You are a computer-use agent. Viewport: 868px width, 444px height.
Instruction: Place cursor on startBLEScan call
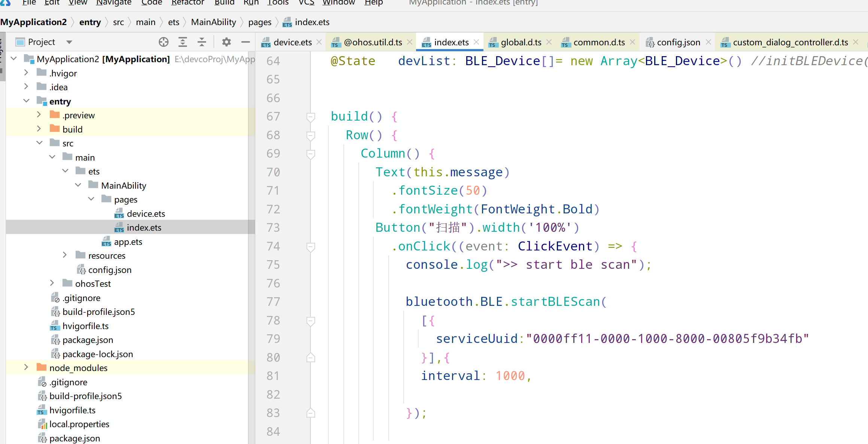(555, 301)
